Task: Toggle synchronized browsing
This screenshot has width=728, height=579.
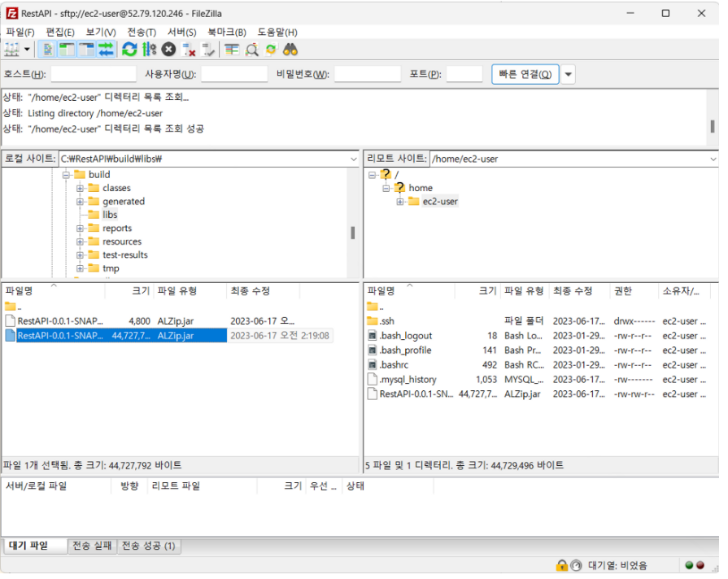Action: 271,50
